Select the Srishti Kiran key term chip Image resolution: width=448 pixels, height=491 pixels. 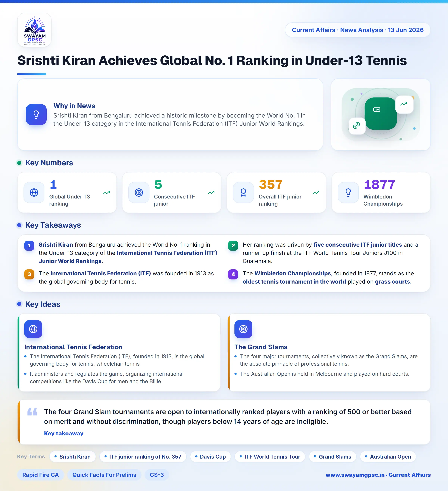click(x=73, y=457)
